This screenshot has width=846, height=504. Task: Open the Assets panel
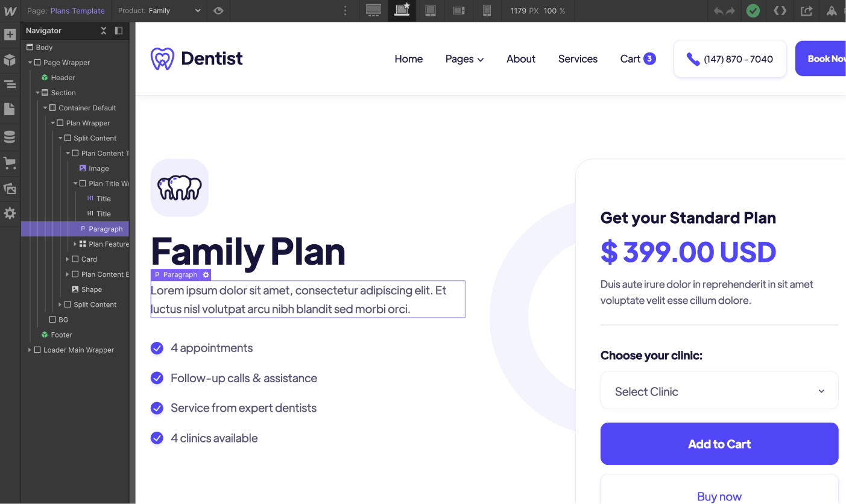point(10,188)
